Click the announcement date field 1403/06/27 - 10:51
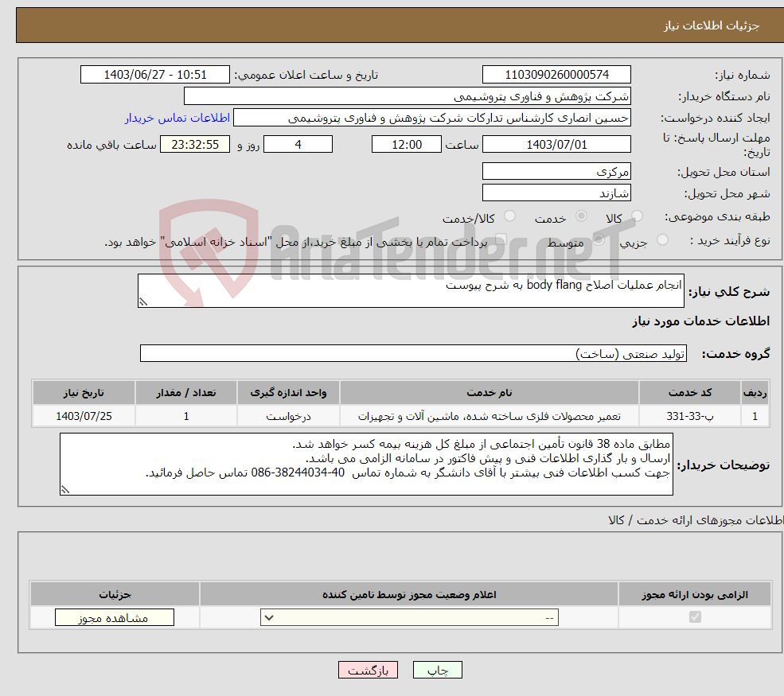Screen dimensions: 784x696 coord(155,75)
